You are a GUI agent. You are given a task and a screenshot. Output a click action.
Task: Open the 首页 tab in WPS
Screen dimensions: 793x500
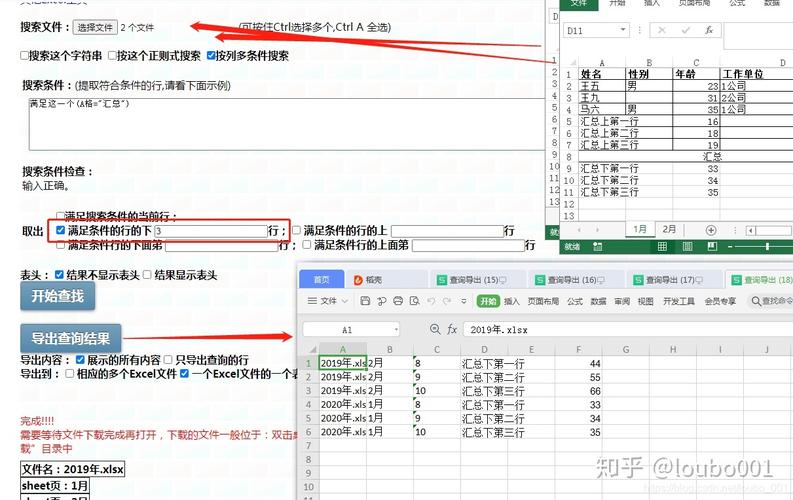point(322,280)
